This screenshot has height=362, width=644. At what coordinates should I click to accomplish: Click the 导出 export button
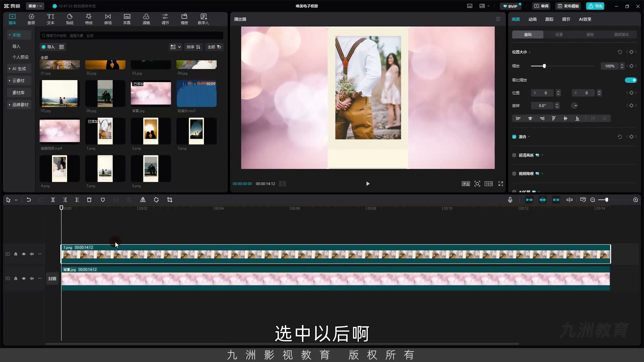click(x=595, y=6)
